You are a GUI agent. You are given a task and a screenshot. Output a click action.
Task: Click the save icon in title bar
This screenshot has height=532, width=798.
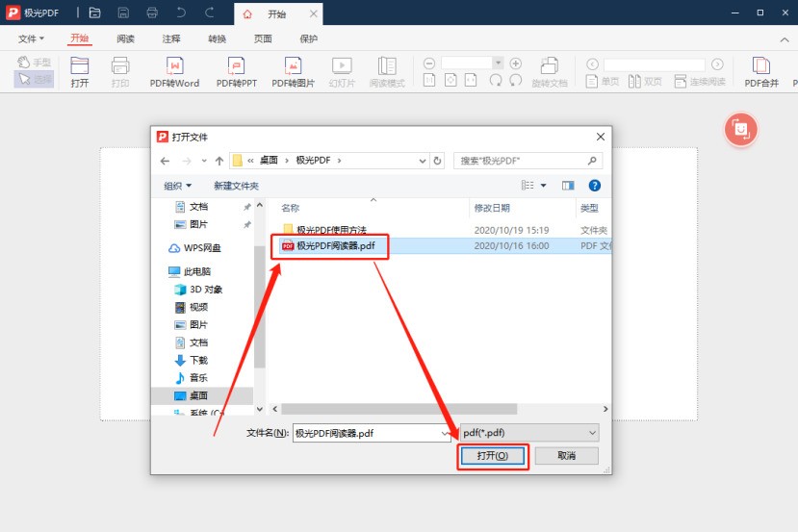click(123, 13)
